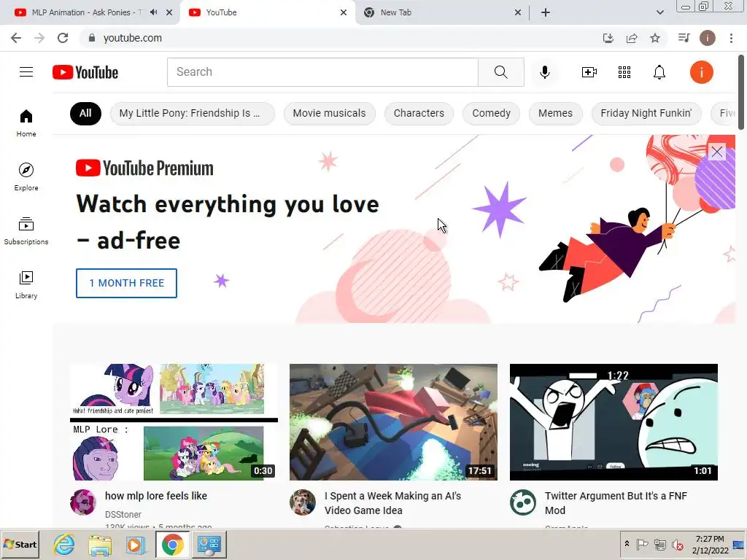Open the tray clock showing 7:27 PM

coord(710,544)
